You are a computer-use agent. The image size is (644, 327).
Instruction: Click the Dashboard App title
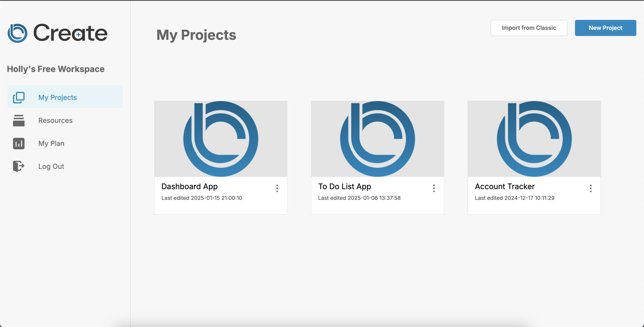coord(190,186)
